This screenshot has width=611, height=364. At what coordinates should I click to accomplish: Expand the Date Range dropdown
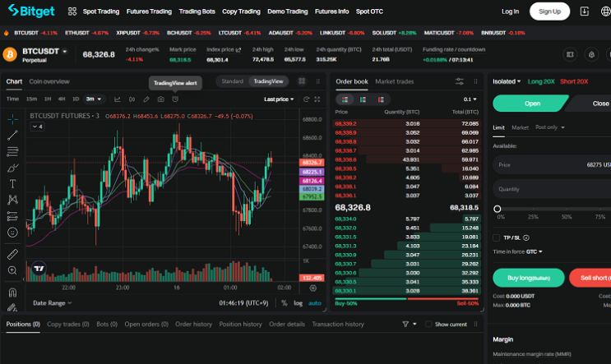[x=52, y=303]
